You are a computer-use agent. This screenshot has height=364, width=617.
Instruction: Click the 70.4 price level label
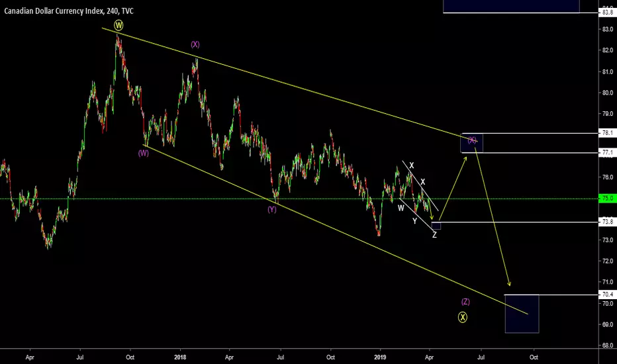tap(607, 295)
